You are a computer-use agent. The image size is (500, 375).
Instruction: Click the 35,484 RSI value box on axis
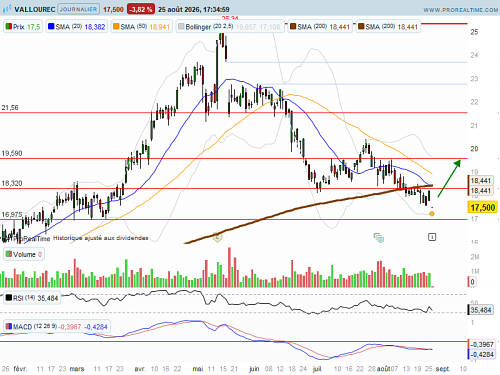click(481, 310)
